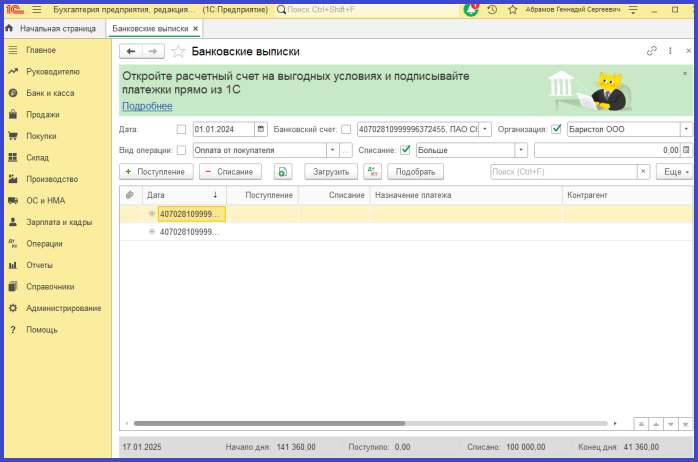Open the Списание condition dropdown (Больше)

tap(521, 151)
